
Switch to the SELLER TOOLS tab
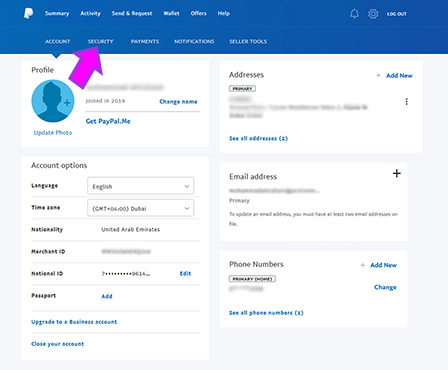point(248,41)
